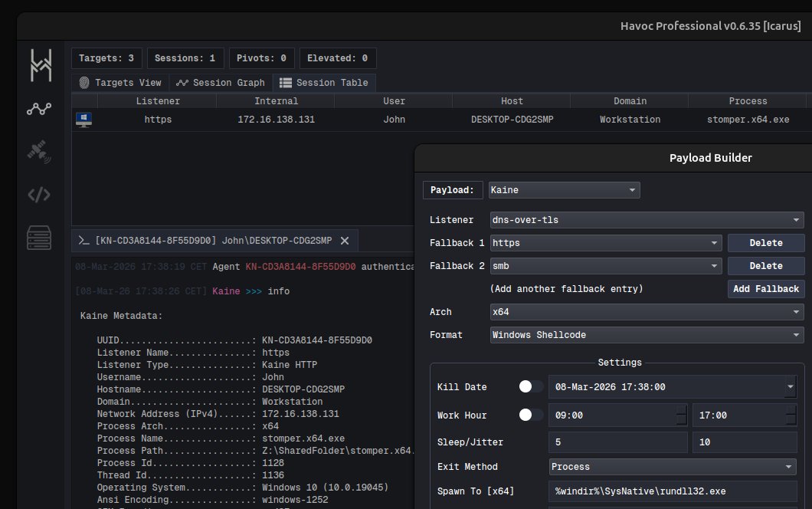Select the stomper.x64.exe process cell

click(748, 120)
